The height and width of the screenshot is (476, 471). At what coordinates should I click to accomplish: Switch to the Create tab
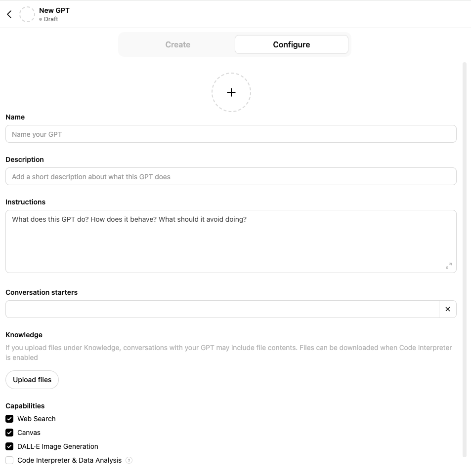pos(177,44)
